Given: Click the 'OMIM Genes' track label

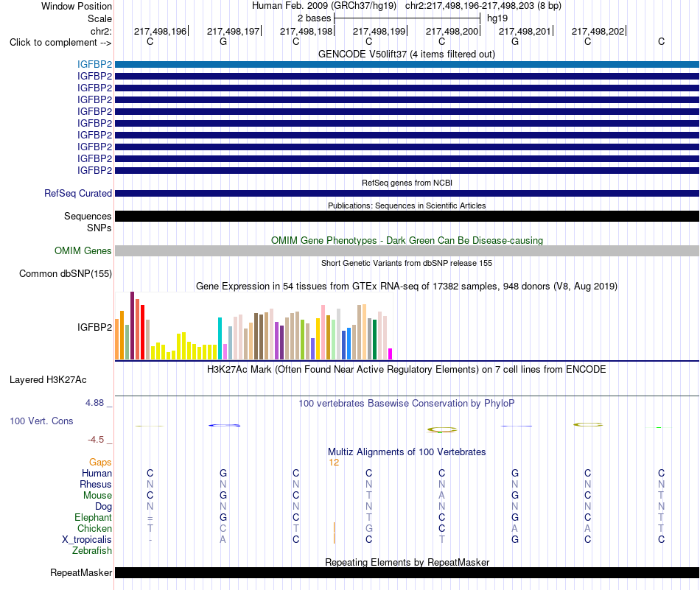Looking at the screenshot, I should (83, 251).
